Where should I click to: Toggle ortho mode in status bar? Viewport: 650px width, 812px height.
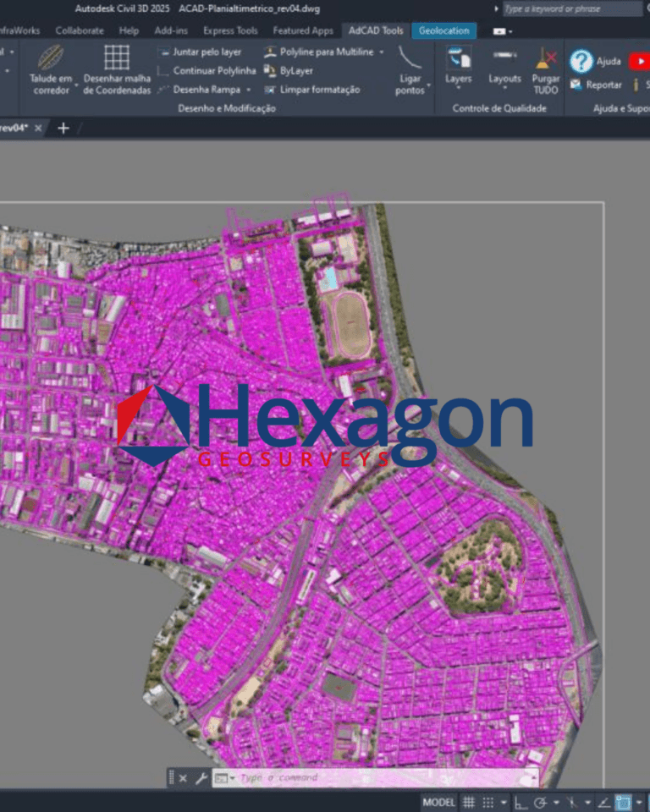coord(521,802)
